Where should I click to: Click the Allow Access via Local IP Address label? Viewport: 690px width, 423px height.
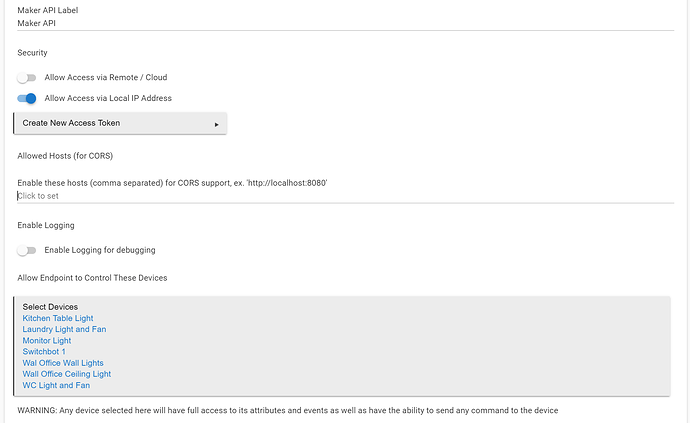click(x=108, y=98)
